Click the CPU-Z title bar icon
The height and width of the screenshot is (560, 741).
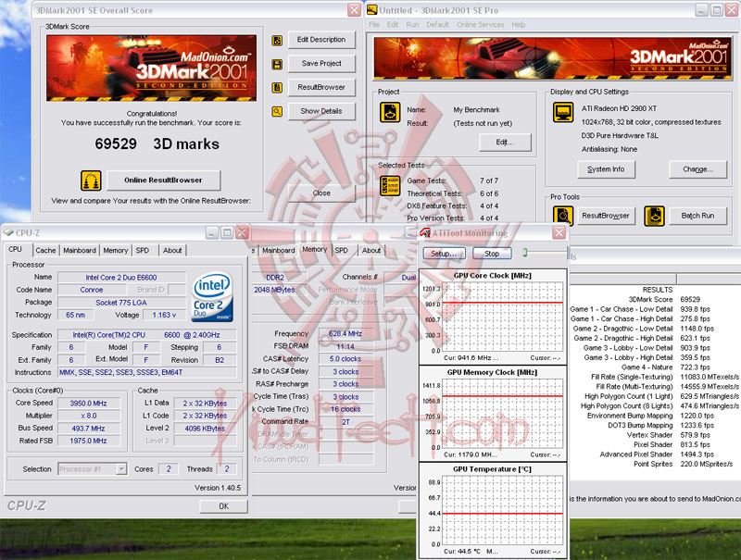click(8, 232)
